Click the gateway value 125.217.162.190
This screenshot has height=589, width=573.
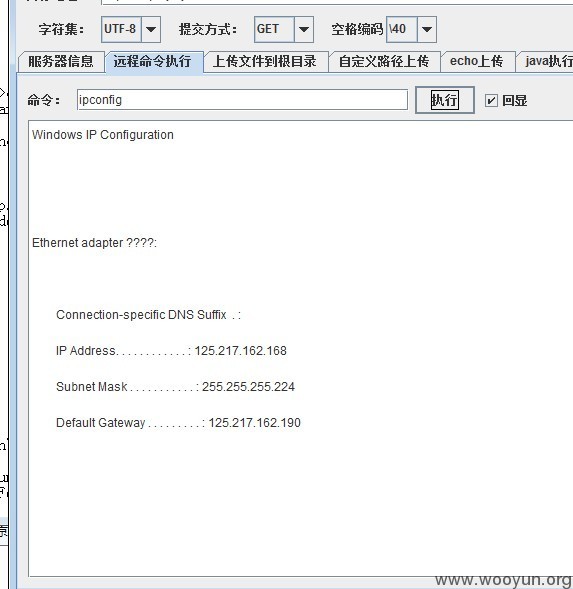[x=254, y=423]
